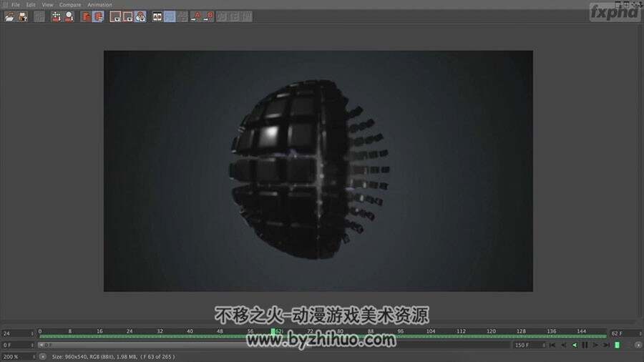
Task: Click the first frame-with-eye display icon
Action: (115, 16)
